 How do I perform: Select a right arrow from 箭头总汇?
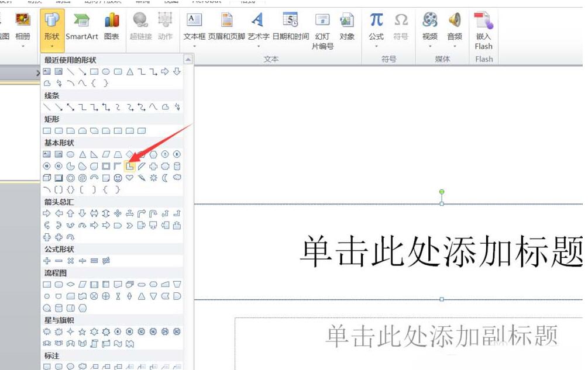coord(46,213)
